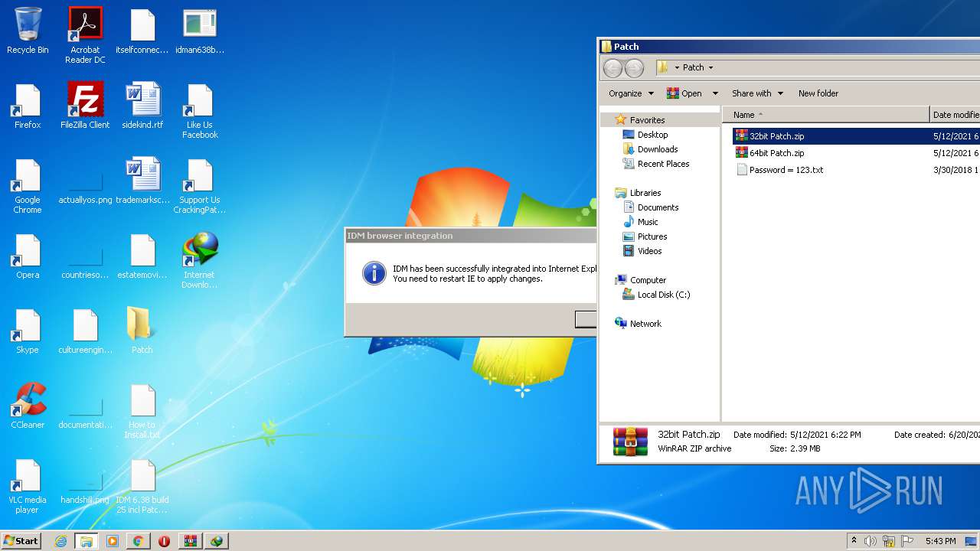Open the Organize menu dropdown
The height and width of the screenshot is (551, 980).
coord(632,93)
